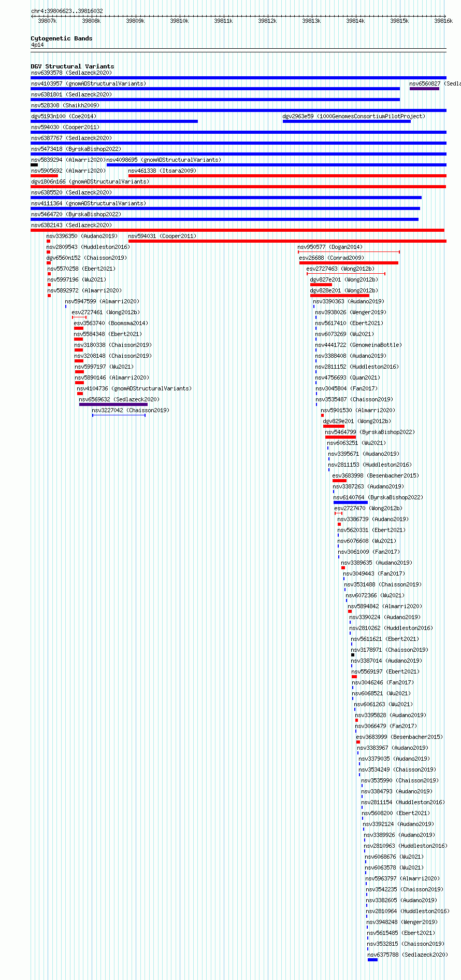461x980 pixels.
Task: Click the 39814k ruler tick label
Action: click(x=355, y=21)
